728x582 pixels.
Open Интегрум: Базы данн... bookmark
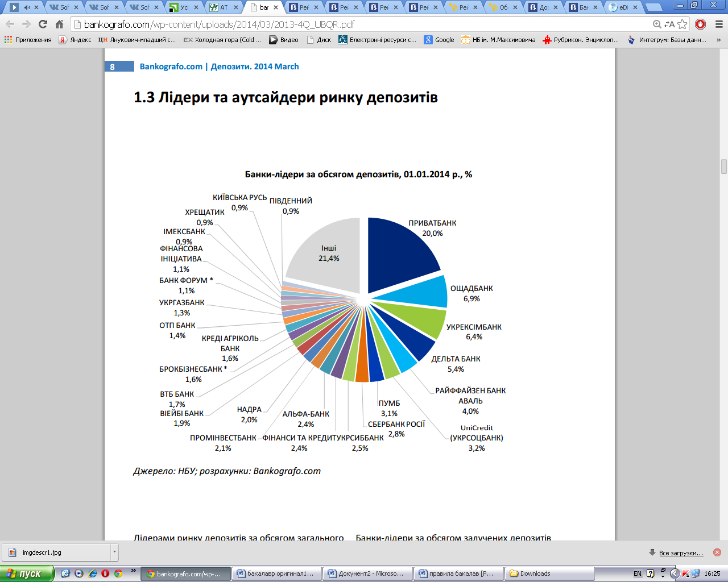tap(667, 40)
